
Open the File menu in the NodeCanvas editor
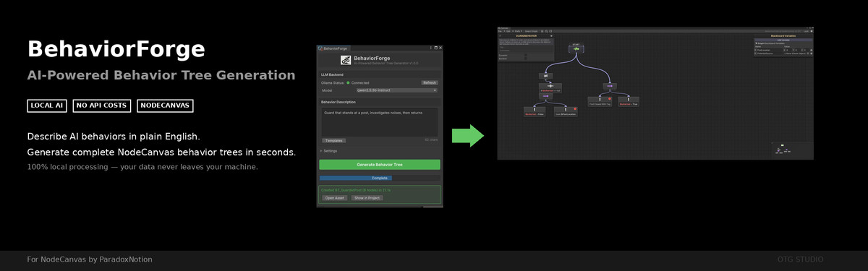click(x=500, y=31)
